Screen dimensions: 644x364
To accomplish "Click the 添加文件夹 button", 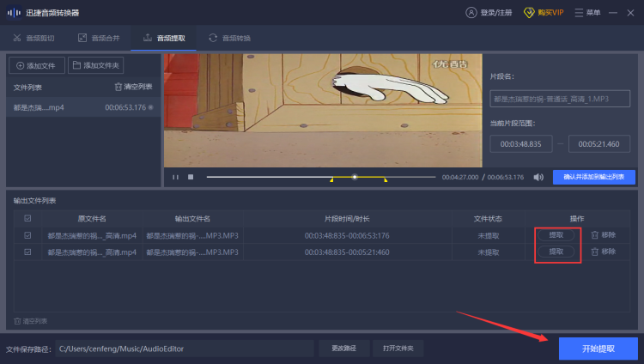I will (95, 65).
